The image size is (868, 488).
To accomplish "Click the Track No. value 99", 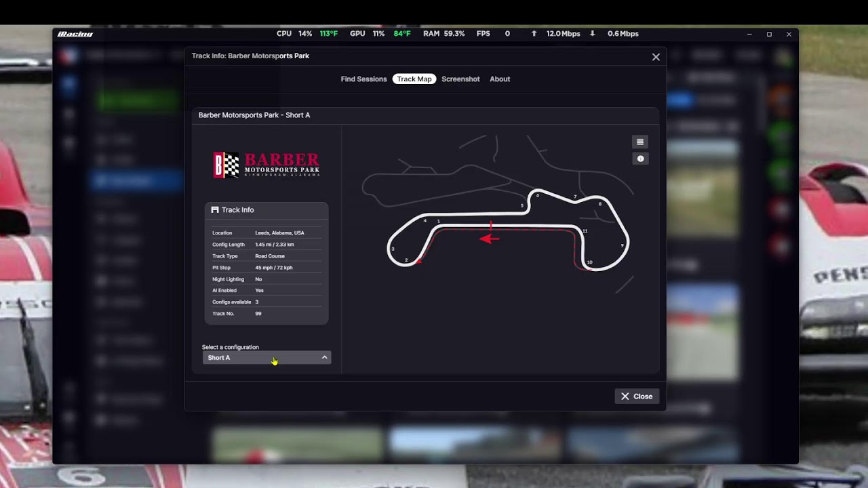I will click(258, 314).
